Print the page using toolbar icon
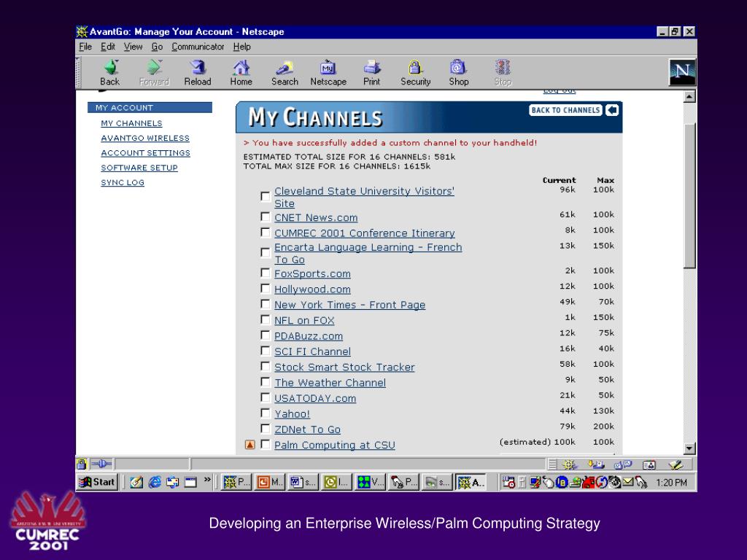The width and height of the screenshot is (747, 560). (x=371, y=72)
